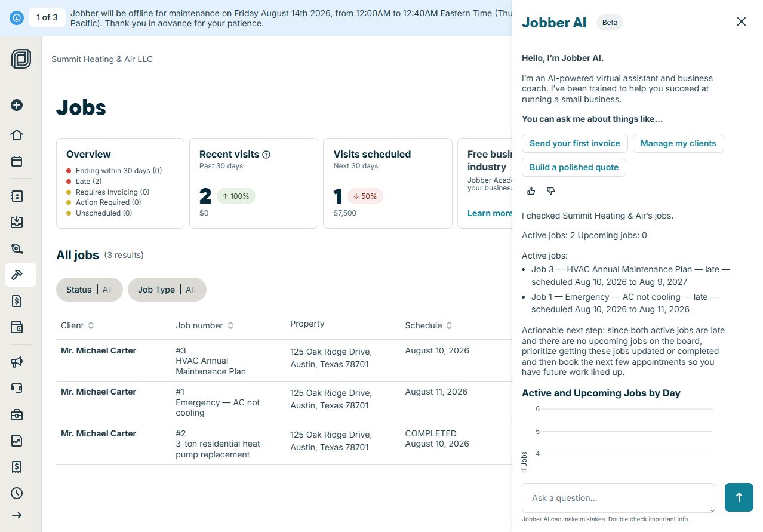Open the Requests inbox icon
The image size is (763, 532).
click(17, 222)
